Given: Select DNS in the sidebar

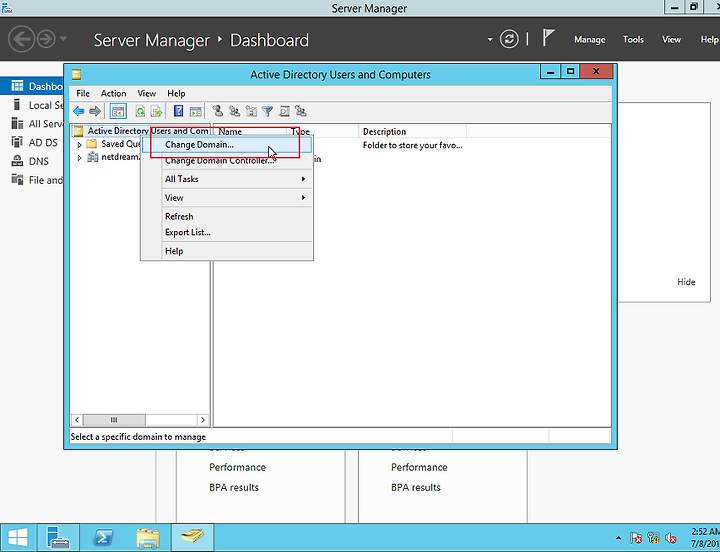Looking at the screenshot, I should [x=32, y=161].
